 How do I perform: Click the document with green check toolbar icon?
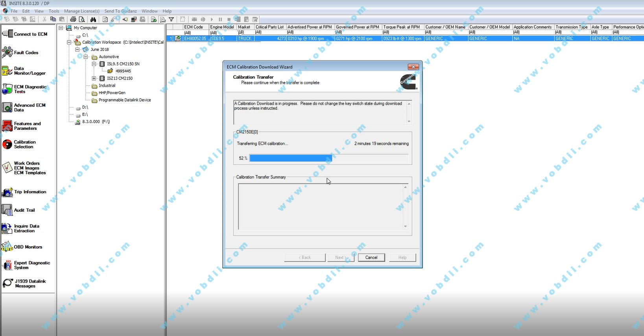click(x=154, y=19)
